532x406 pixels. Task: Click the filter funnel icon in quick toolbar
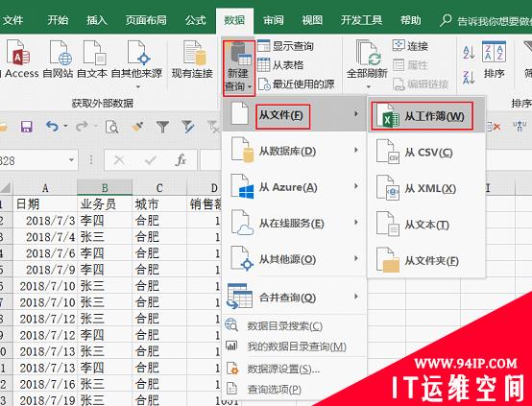pos(163,127)
